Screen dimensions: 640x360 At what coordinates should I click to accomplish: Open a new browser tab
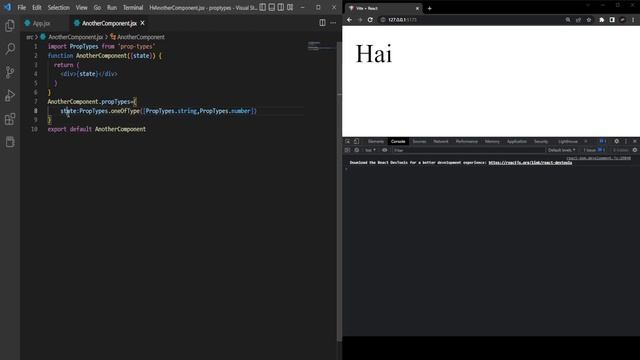429,8
